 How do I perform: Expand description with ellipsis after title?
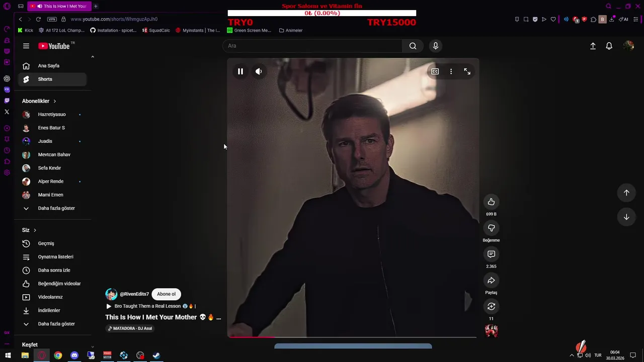tap(218, 318)
